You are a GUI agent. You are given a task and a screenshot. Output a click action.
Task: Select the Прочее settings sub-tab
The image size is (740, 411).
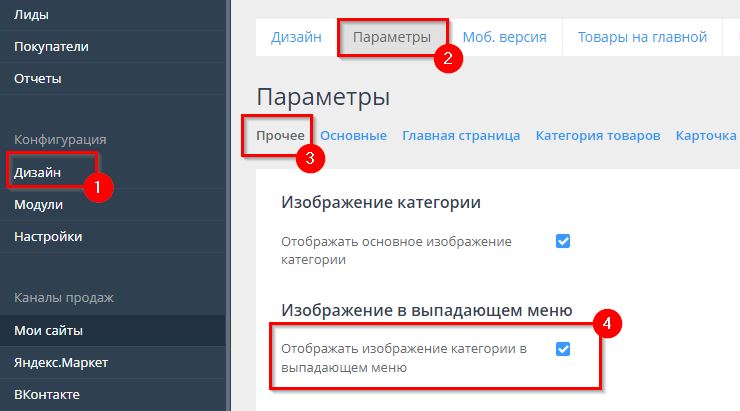(x=280, y=136)
